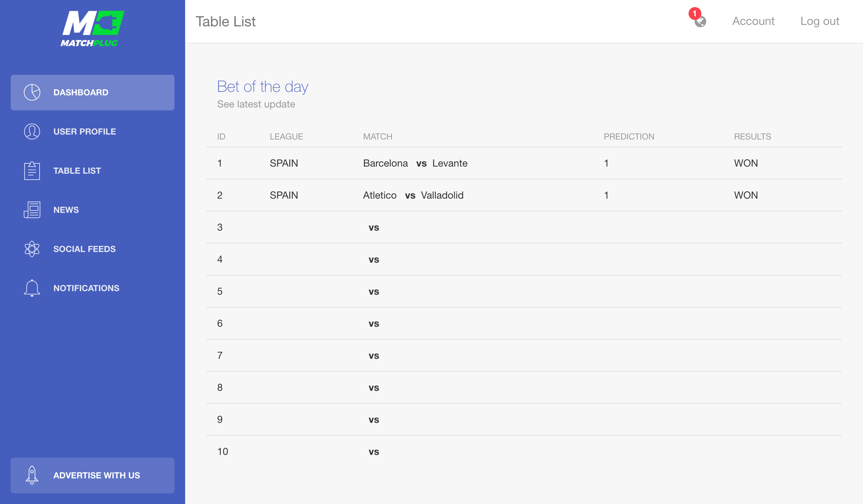Viewport: 863px width, 504px height.
Task: Click the Social Feeds atom icon
Action: click(x=32, y=249)
